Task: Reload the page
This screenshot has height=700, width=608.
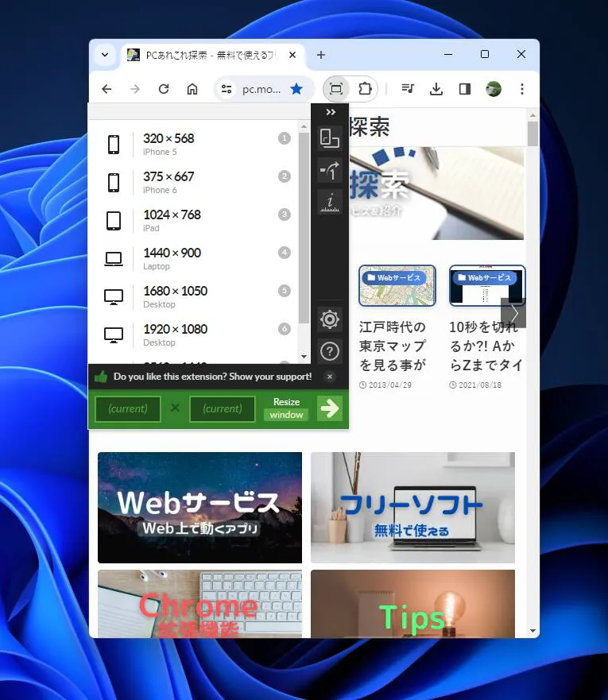Action: coord(164,89)
